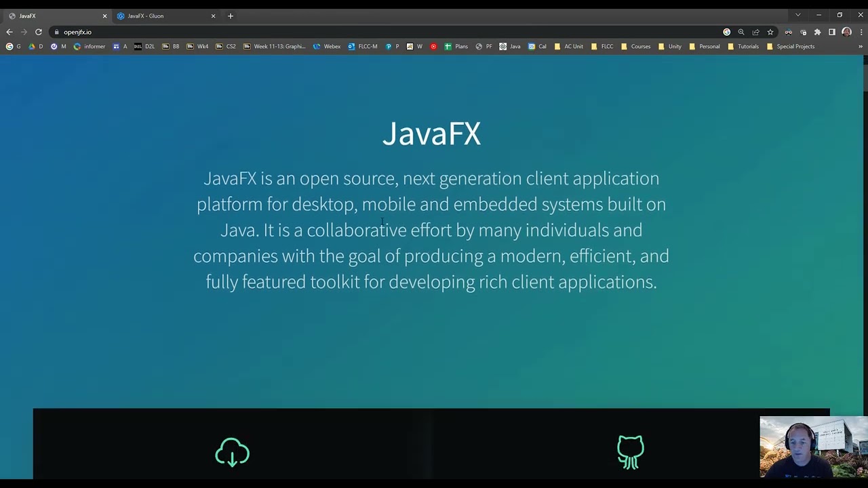
Task: Show more bookmarks with the double chevron
Action: 861,47
